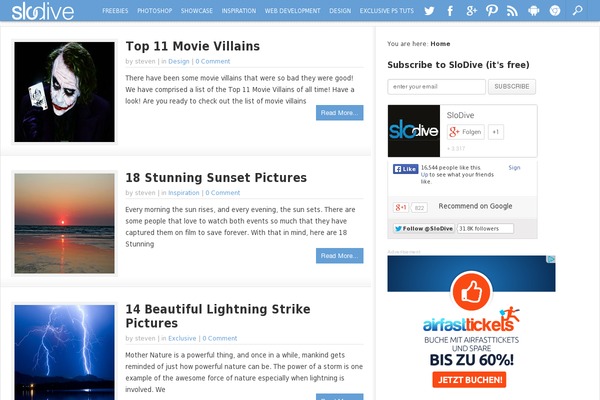Focus the enter your email field
Viewport: 600px width, 400px height.
point(436,87)
